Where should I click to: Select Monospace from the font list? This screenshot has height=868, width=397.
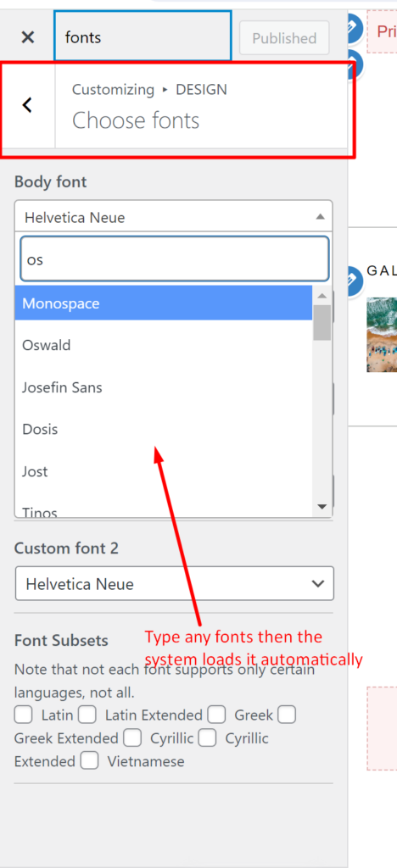pyautogui.click(x=164, y=303)
